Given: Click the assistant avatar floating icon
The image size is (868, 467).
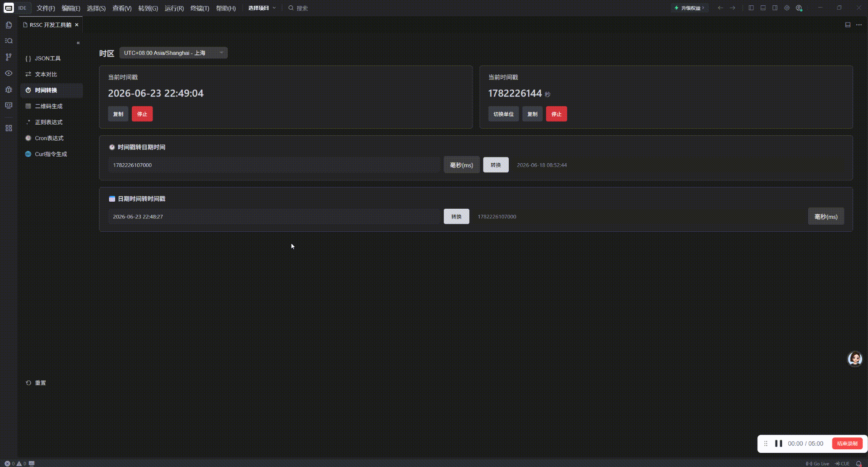Looking at the screenshot, I should tap(855, 359).
